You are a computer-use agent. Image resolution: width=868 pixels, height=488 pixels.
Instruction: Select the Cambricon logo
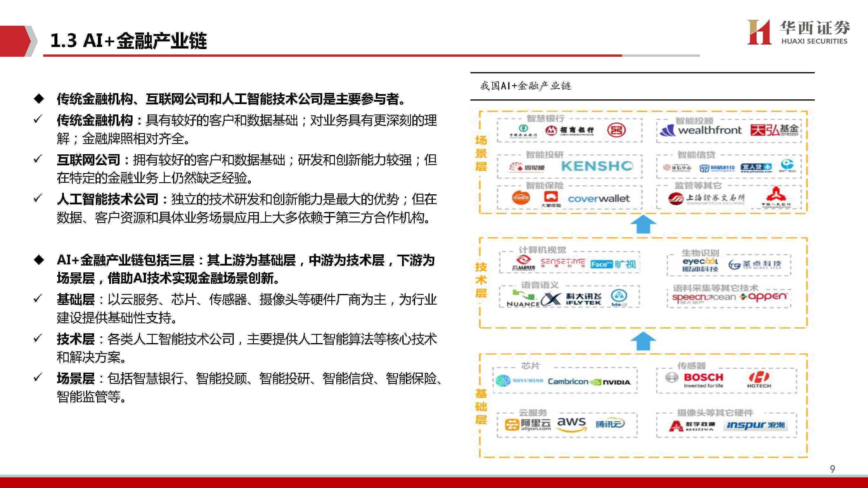coord(568,382)
